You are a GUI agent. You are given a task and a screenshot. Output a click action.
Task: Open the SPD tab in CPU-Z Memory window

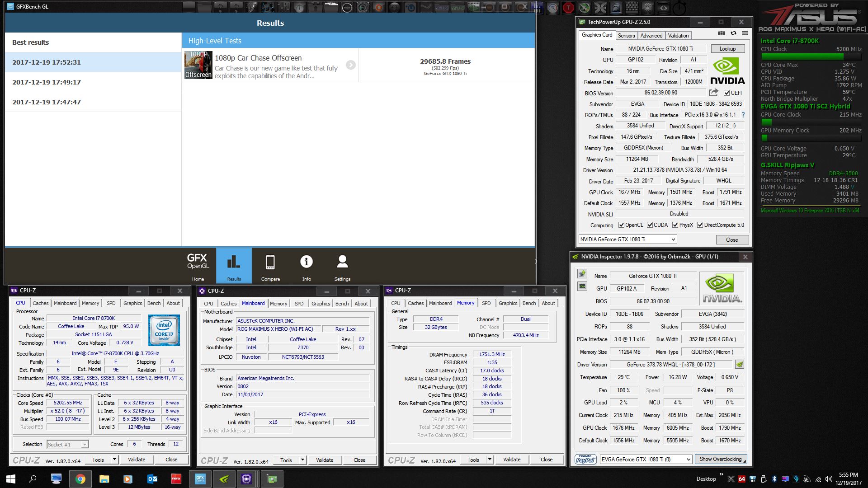tap(486, 303)
